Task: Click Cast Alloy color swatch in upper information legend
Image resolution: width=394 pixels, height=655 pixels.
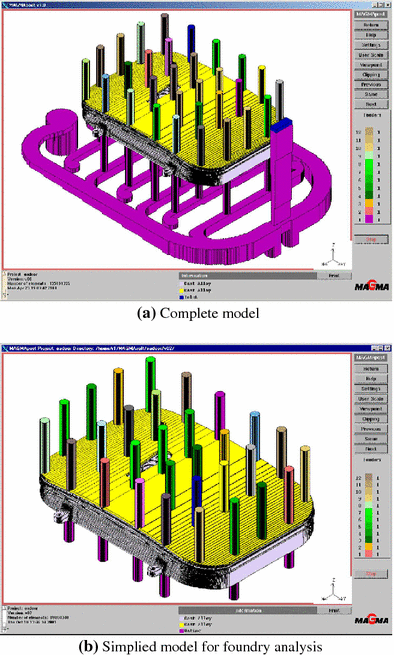Action: tap(181, 283)
